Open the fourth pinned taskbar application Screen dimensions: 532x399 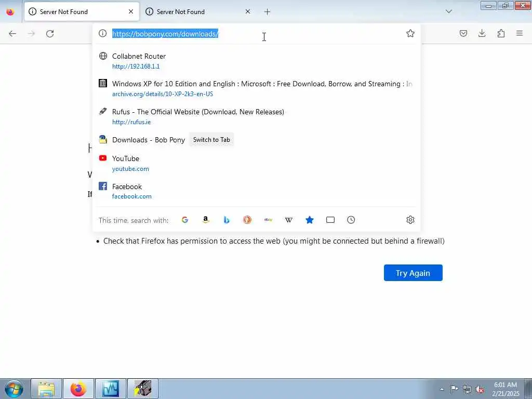(x=143, y=389)
